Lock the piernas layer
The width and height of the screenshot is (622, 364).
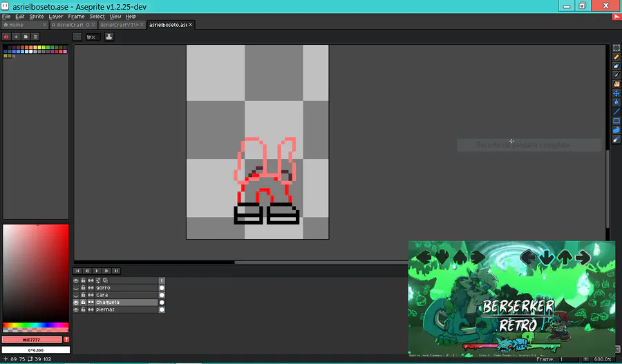pos(84,309)
